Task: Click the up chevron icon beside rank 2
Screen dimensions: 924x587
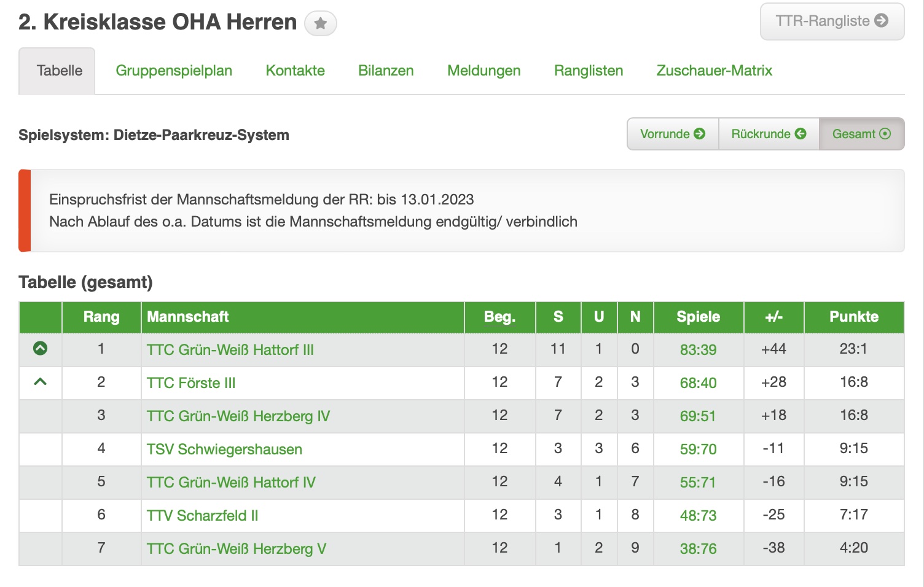Action: [41, 382]
